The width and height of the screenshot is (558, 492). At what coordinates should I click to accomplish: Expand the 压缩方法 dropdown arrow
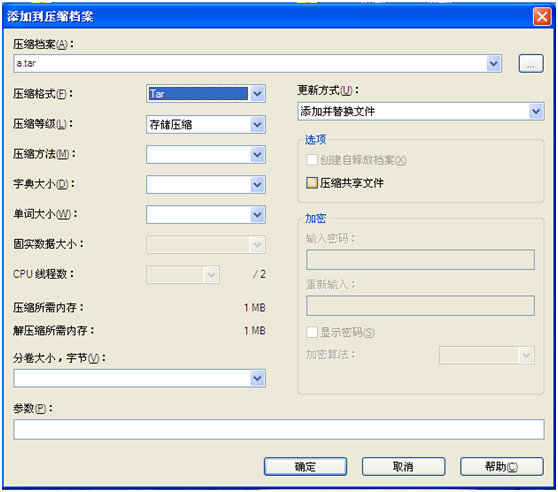257,155
